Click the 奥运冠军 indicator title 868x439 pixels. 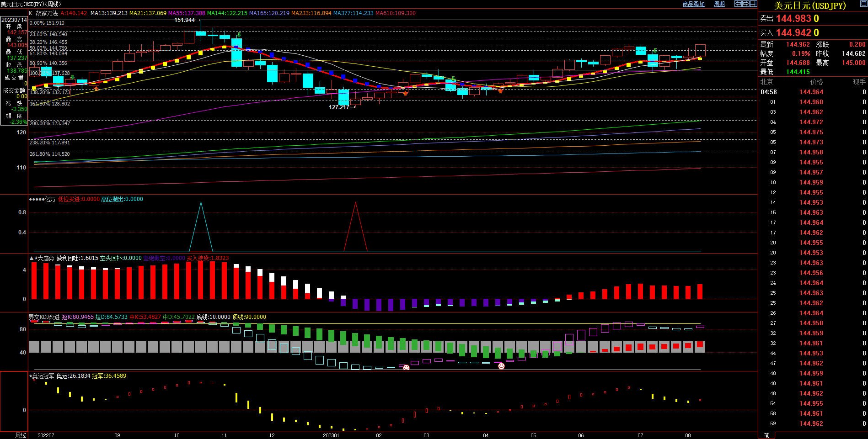click(x=43, y=376)
